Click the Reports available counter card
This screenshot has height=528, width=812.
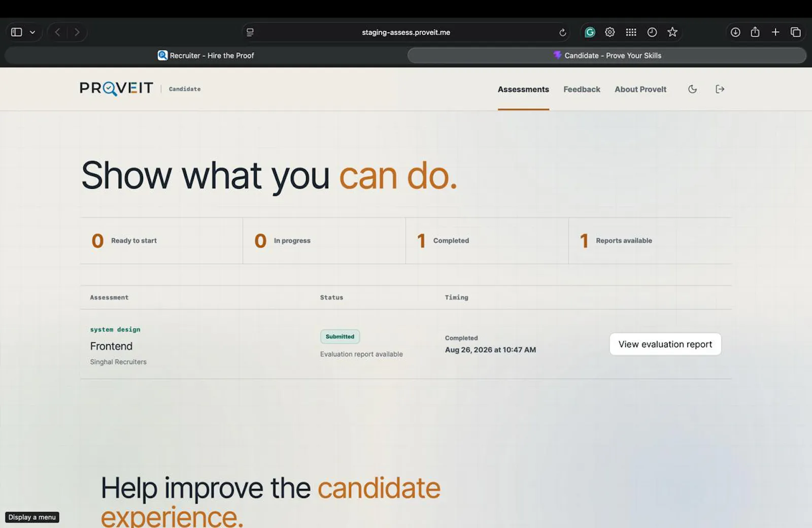tap(650, 241)
